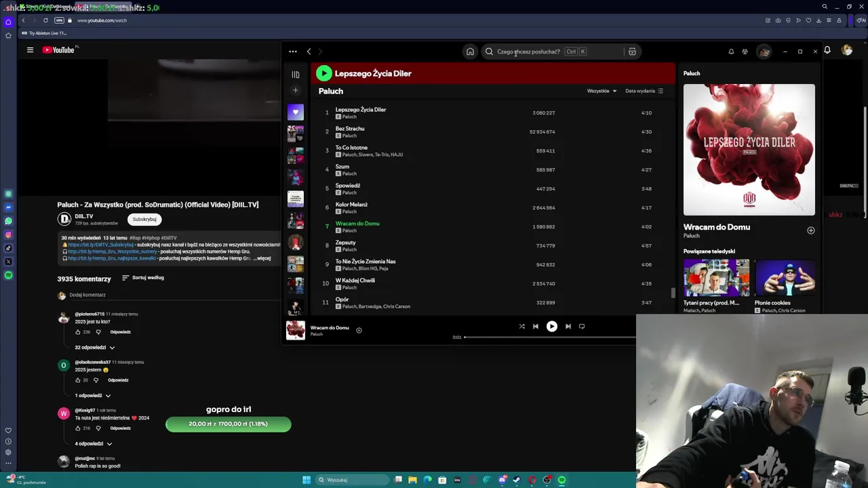Click Subskrybuj button for DIIL.TV

click(144, 219)
